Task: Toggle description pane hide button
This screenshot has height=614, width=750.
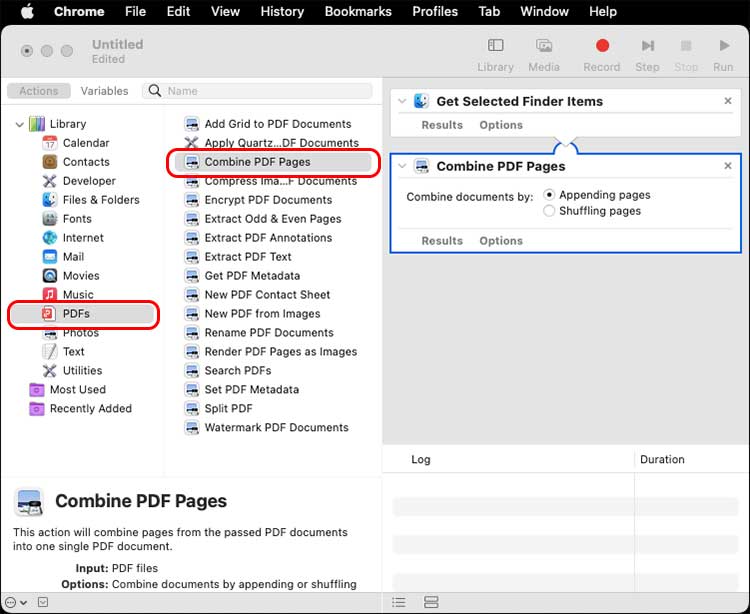Action: (x=43, y=602)
